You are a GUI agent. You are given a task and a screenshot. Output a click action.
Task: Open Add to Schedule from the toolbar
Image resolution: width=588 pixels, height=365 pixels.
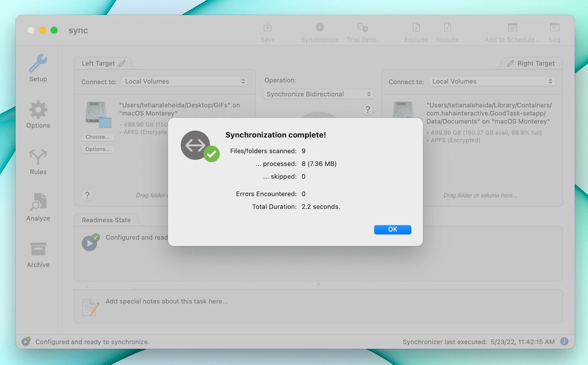512,31
